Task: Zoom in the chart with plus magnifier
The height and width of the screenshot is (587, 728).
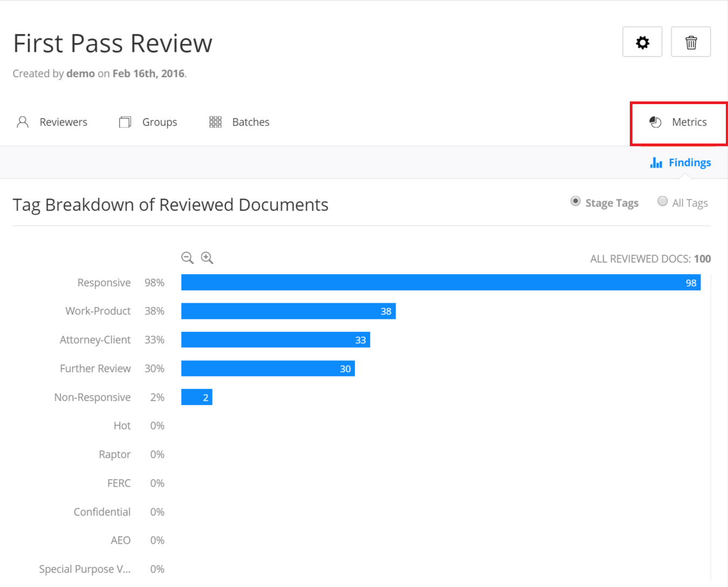Action: click(x=207, y=258)
